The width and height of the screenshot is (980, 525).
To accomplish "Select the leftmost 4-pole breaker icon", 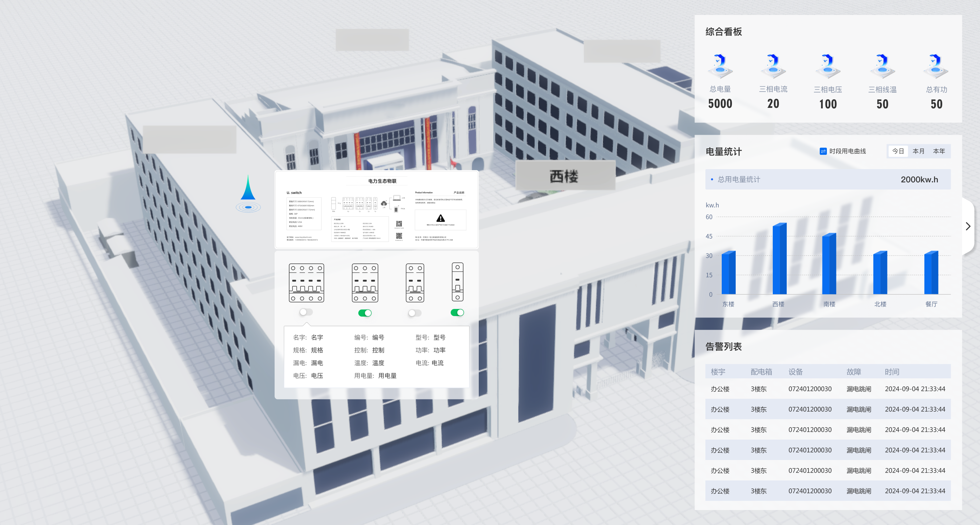I will point(307,283).
